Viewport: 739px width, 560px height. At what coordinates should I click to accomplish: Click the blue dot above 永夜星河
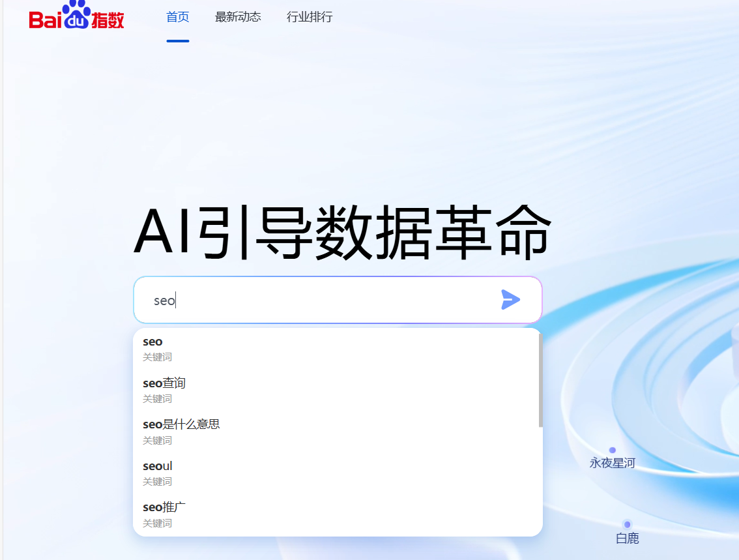[611, 449]
